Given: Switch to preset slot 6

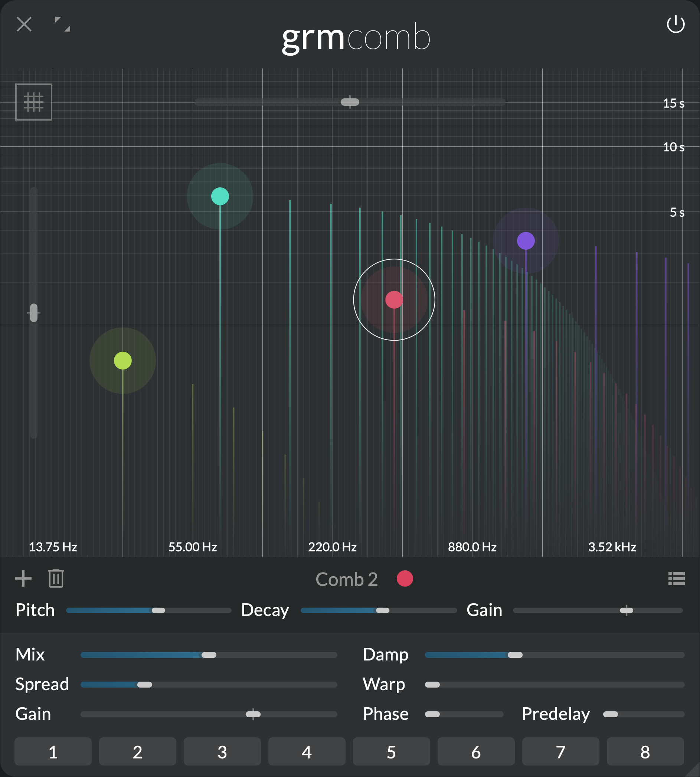Looking at the screenshot, I should pyautogui.click(x=476, y=752).
